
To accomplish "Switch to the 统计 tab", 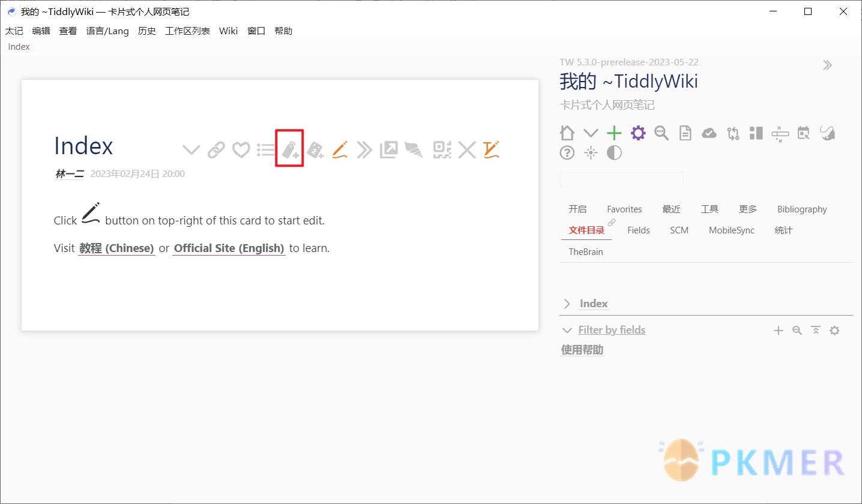I will point(783,230).
